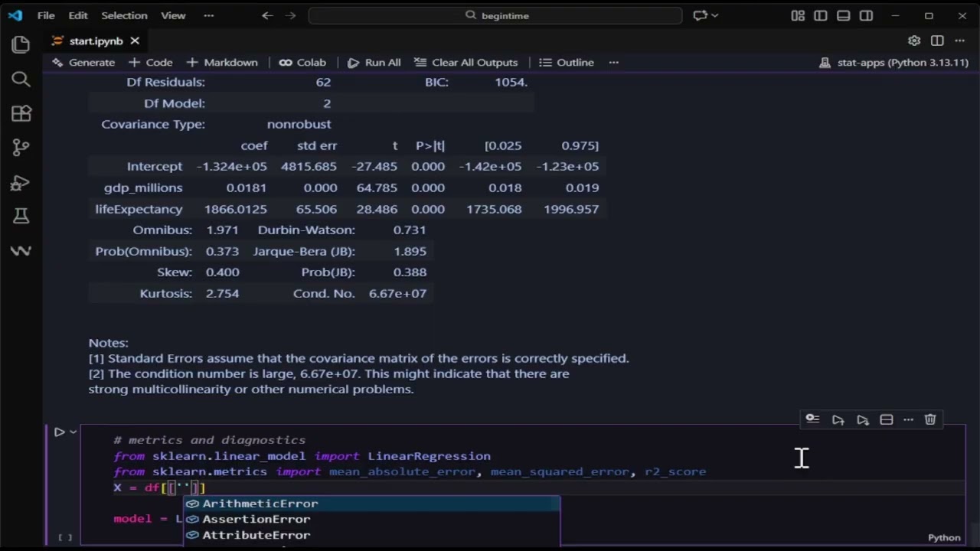
Task: Open the Search view in activity bar
Action: [21, 79]
